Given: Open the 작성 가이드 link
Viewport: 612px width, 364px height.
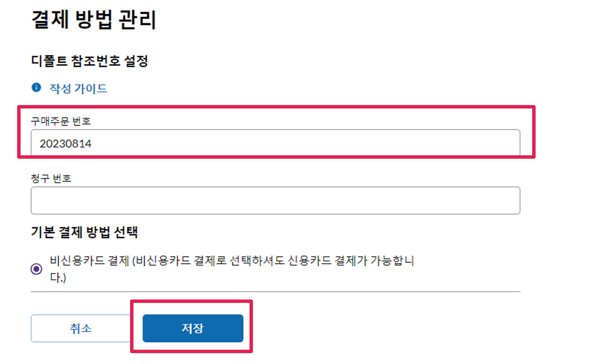Looking at the screenshot, I should point(78,89).
